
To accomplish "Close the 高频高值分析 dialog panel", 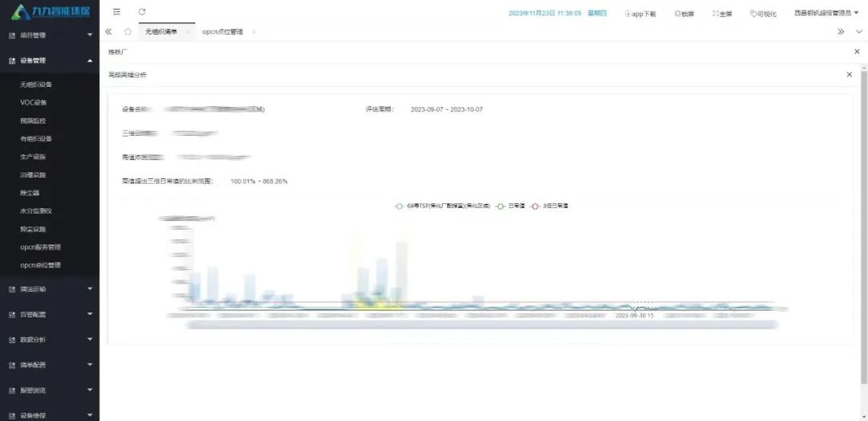I will [x=849, y=74].
